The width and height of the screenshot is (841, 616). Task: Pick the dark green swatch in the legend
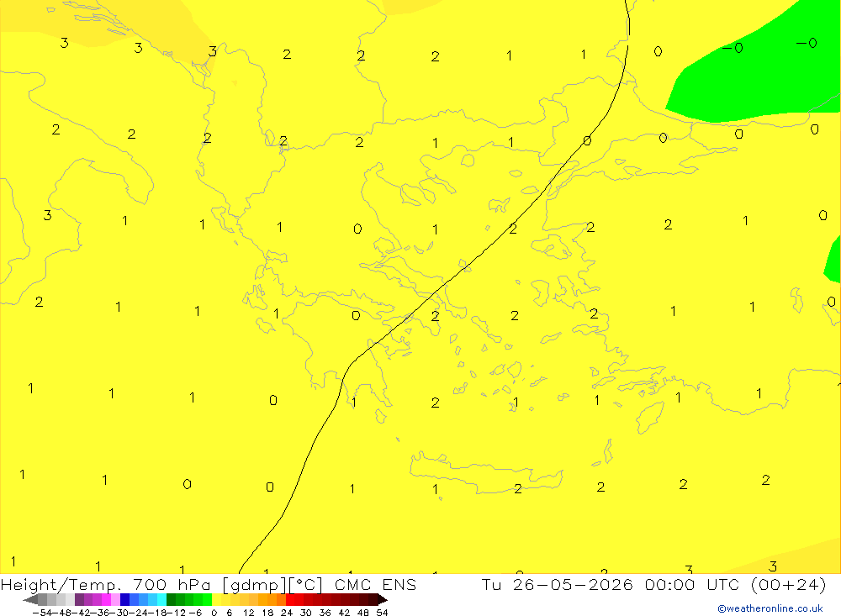[x=171, y=599]
